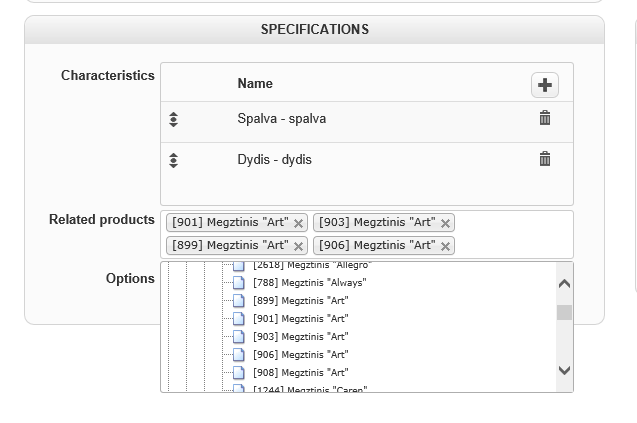Remove the [903] Megztinis "Art" tag
This screenshot has width=637, height=423.
[445, 223]
